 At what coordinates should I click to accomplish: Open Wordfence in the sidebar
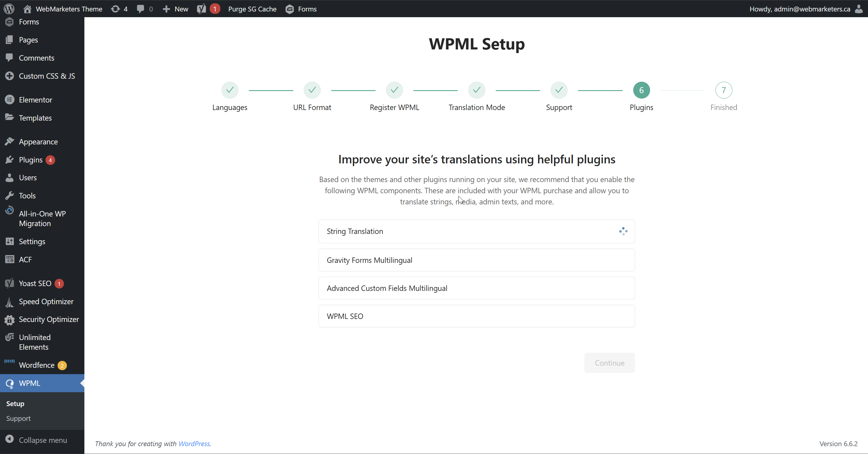coord(36,365)
